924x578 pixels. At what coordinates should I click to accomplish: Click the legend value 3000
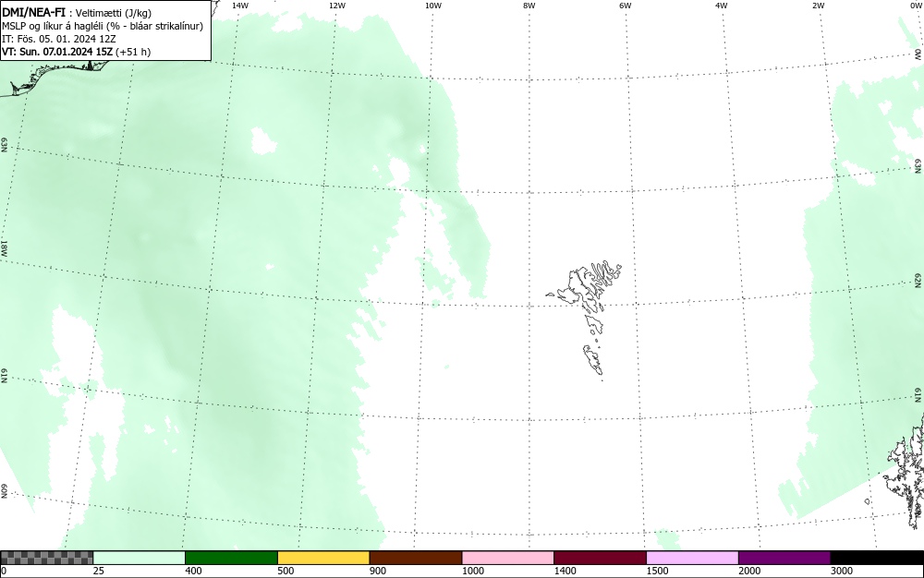[842, 571]
